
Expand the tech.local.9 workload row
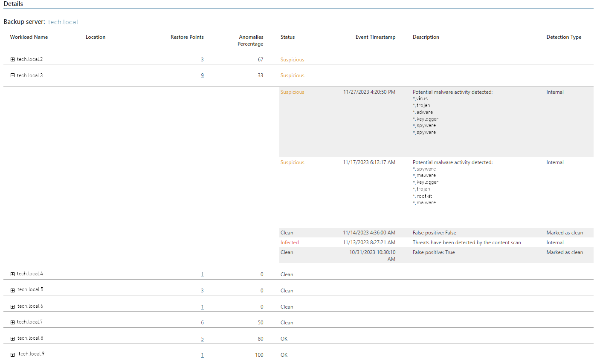[x=12, y=355]
